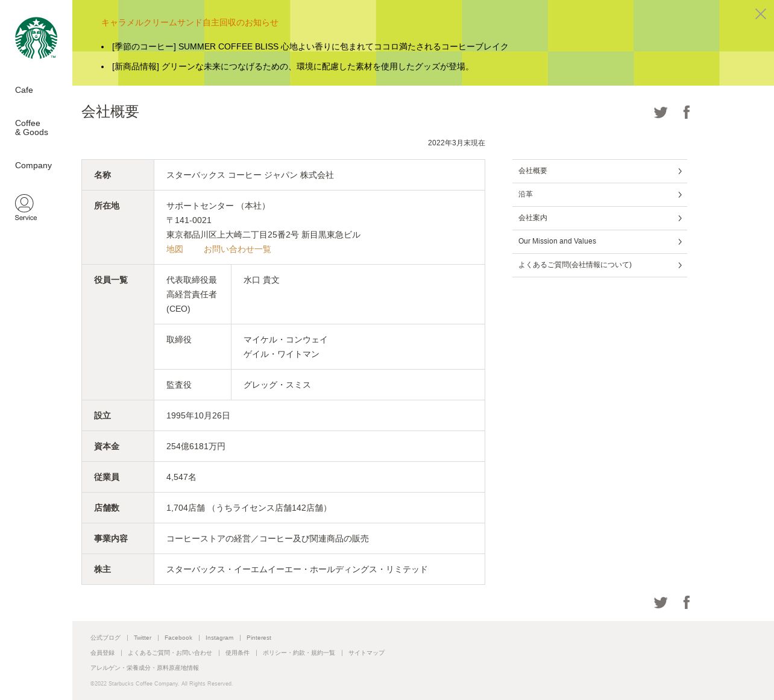Share on Twitter via top bird icon
Screen dimensions: 774x700
(x=661, y=112)
